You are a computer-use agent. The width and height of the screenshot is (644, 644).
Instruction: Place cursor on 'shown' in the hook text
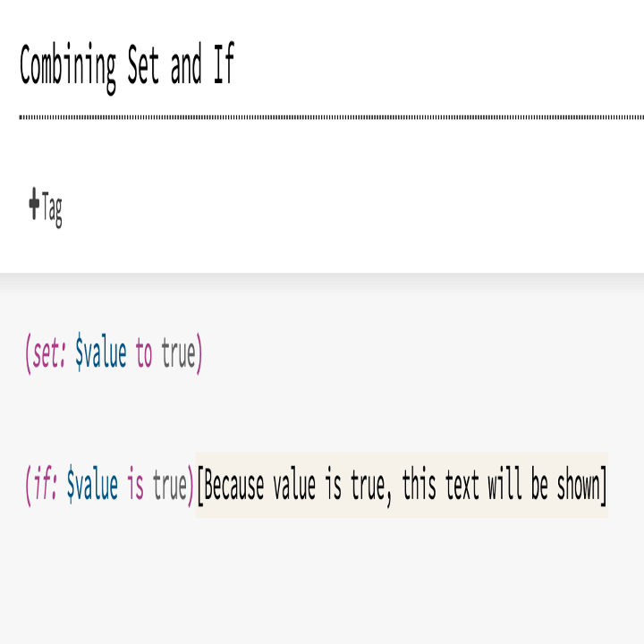577,486
